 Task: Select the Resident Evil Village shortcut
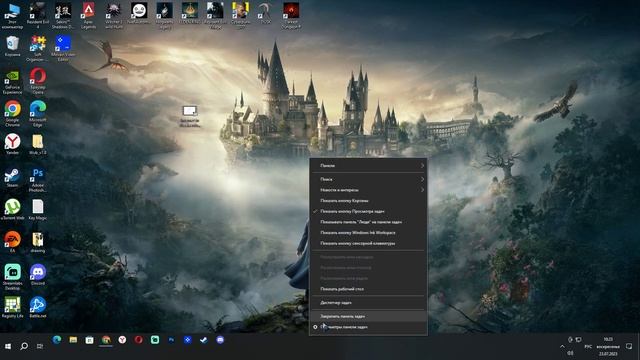click(215, 16)
